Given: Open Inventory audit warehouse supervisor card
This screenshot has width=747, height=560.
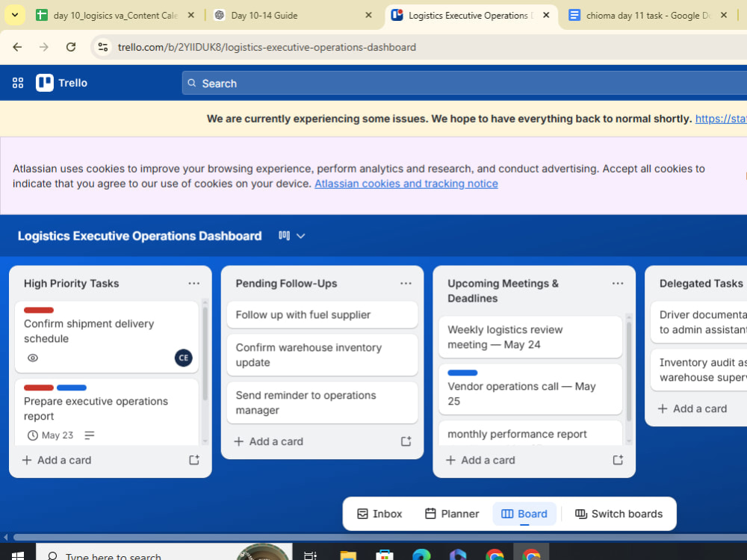Looking at the screenshot, I should coord(701,370).
